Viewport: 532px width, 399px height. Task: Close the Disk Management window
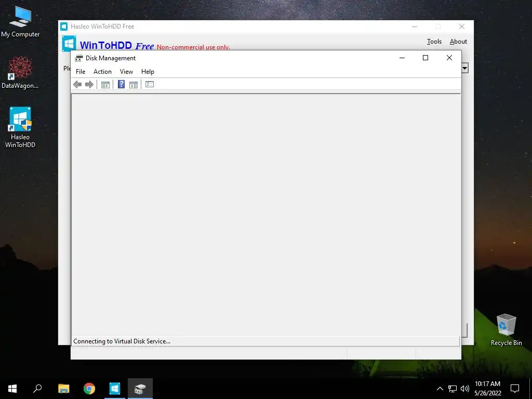[449, 58]
